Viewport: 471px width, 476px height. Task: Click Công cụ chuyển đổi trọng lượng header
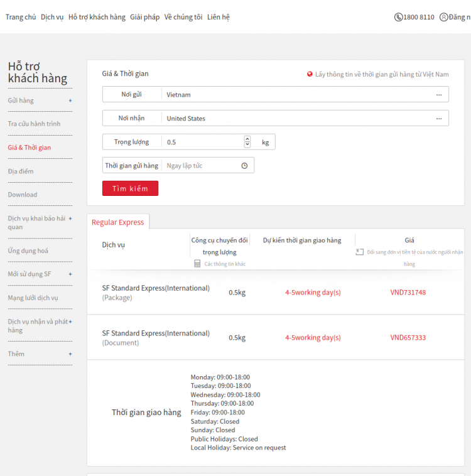(220, 246)
